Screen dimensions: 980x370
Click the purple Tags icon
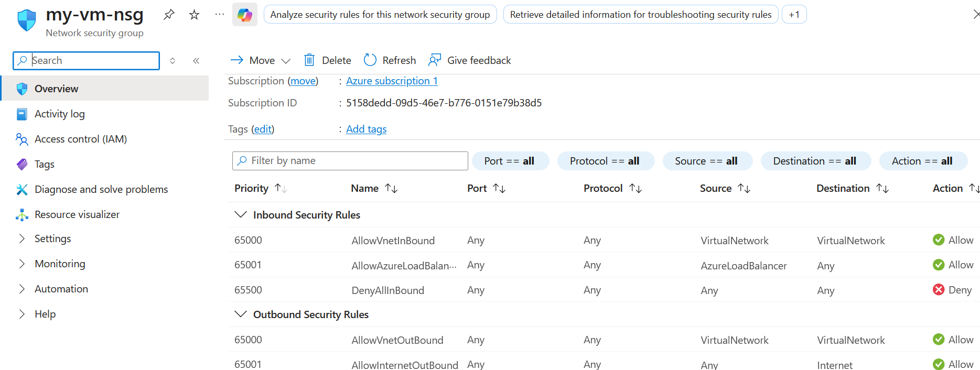[22, 165]
